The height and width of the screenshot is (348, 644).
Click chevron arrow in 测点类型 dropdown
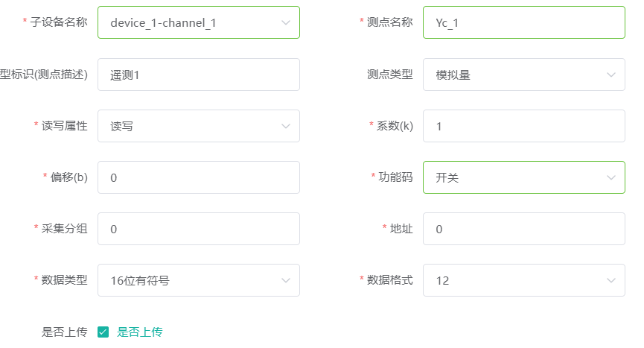[x=610, y=75]
